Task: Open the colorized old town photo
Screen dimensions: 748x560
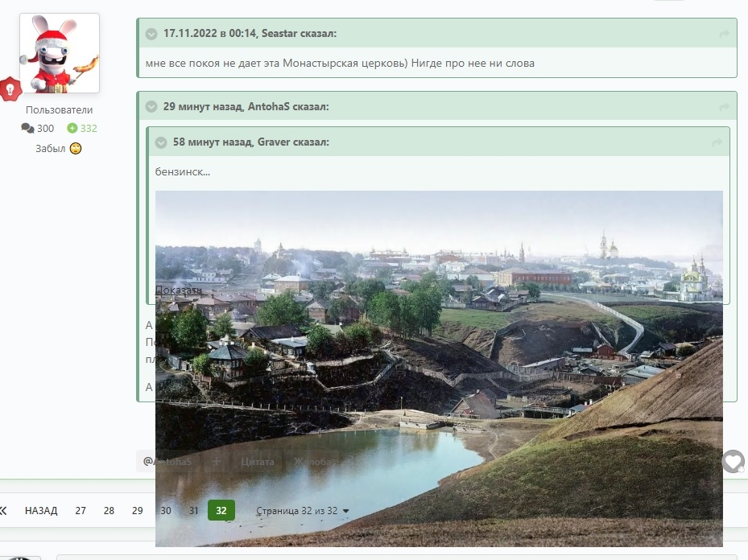Action: (439, 369)
